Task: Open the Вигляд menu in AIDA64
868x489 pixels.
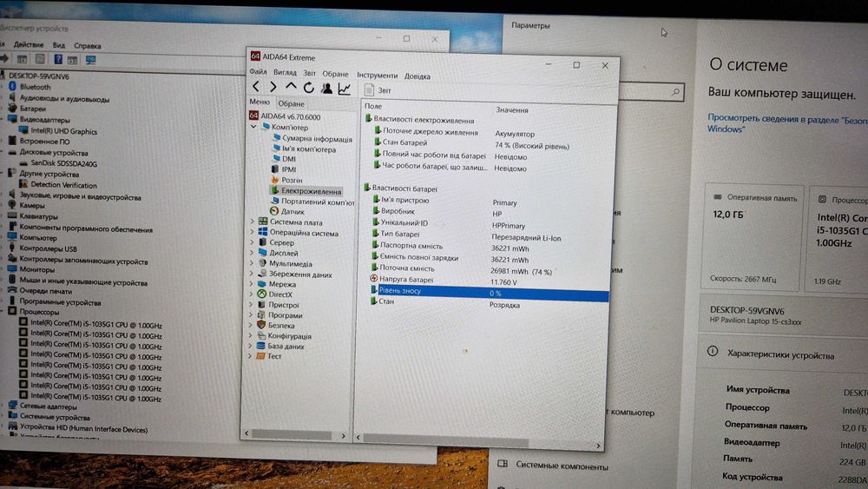Action: [285, 73]
